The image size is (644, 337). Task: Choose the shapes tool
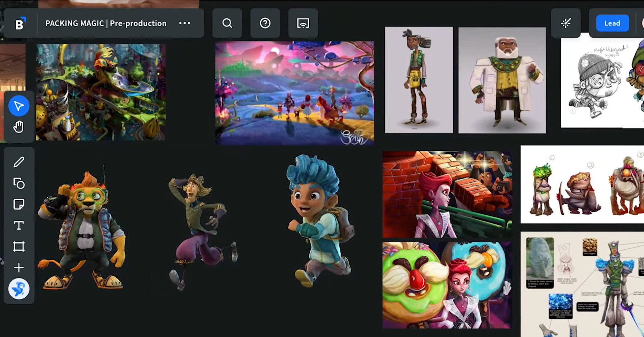pyautogui.click(x=19, y=183)
